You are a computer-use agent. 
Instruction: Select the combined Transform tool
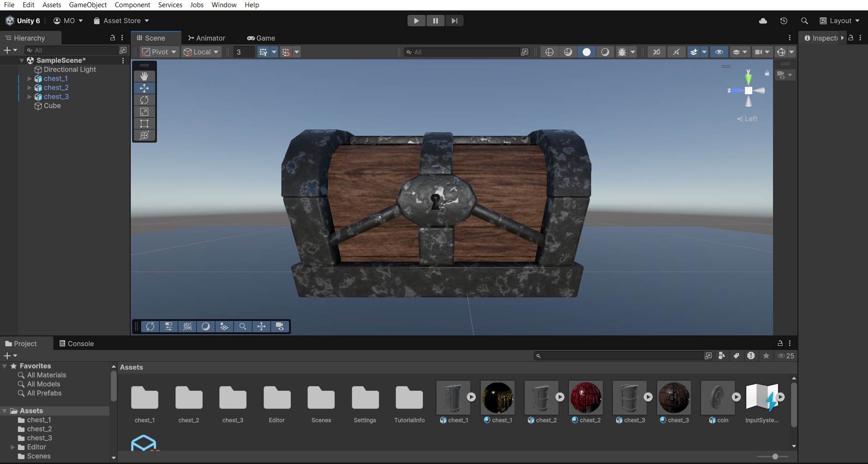(144, 135)
